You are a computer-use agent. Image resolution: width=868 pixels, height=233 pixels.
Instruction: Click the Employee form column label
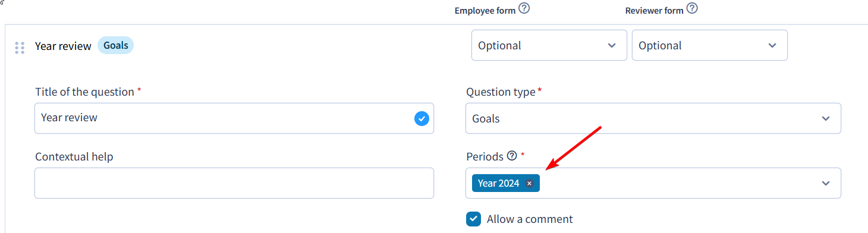click(485, 11)
